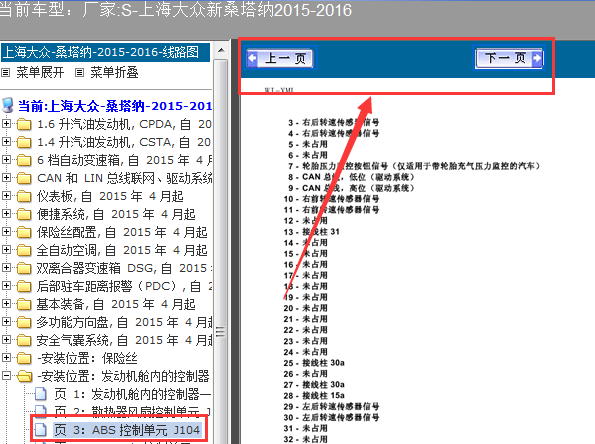Click page icon of 页 3: ABS 控制单元 J104
Viewport: 595px width, 444px height.
[x=40, y=430]
